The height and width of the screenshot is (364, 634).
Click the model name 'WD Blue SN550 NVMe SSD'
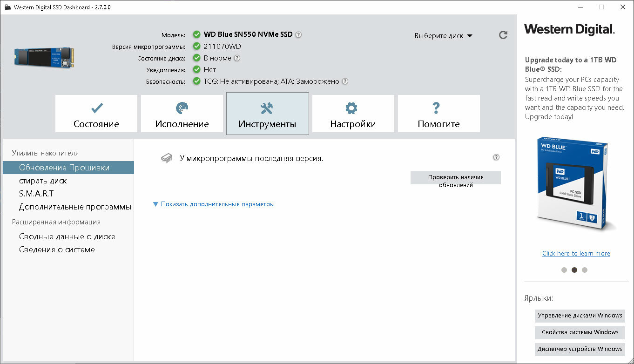point(248,34)
